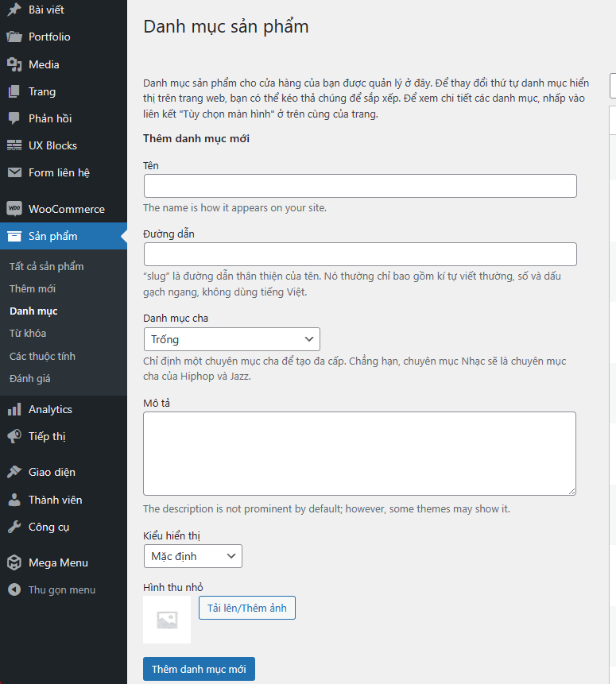This screenshot has height=684, width=616.
Task: Click the Sản phẩm archive box icon
Action: point(14,236)
